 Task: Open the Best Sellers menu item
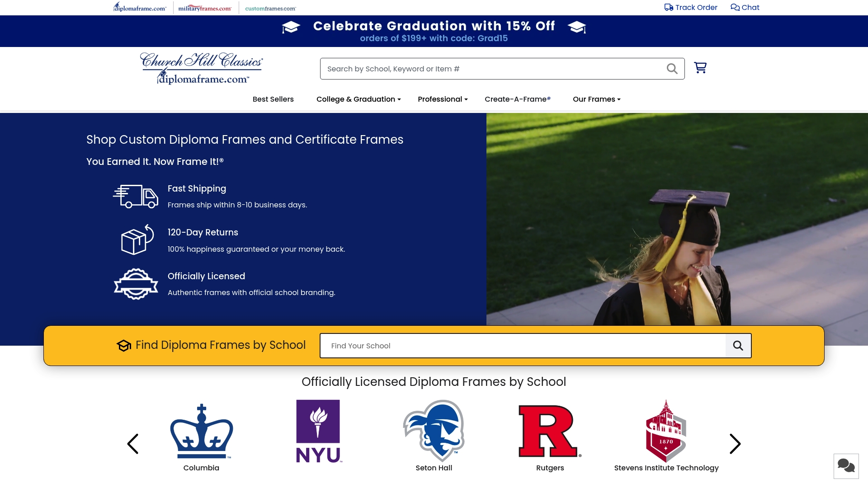tap(273, 99)
